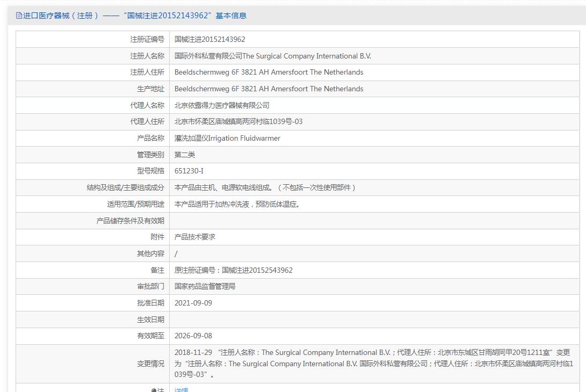Open the 详情 link at the bottom
This screenshot has width=586, height=392.
pyautogui.click(x=181, y=390)
